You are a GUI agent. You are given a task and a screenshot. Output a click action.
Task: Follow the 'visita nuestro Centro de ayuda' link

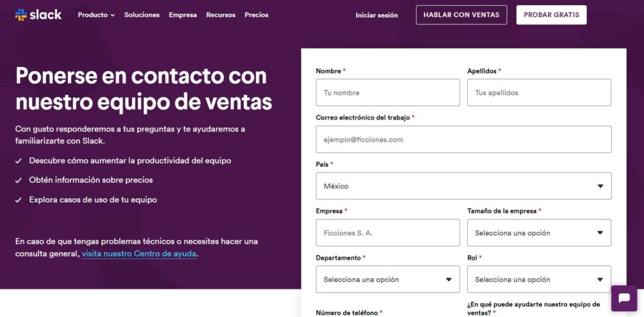click(x=139, y=253)
